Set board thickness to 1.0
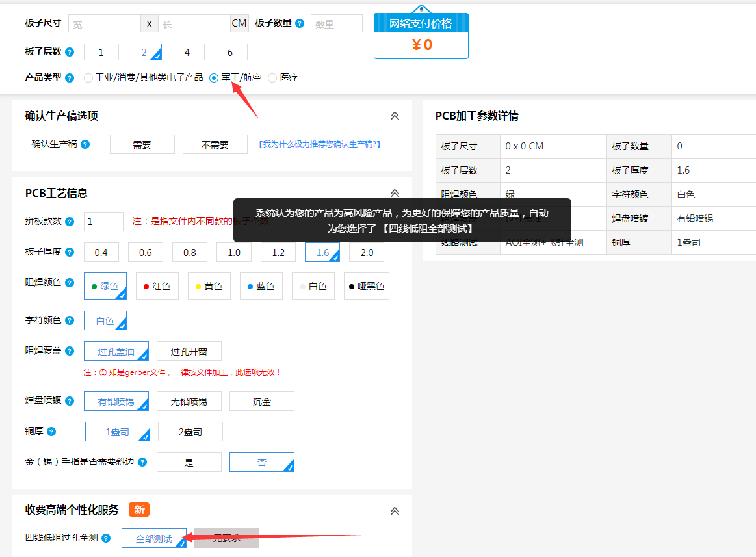This screenshot has width=756, height=557. coord(234,252)
